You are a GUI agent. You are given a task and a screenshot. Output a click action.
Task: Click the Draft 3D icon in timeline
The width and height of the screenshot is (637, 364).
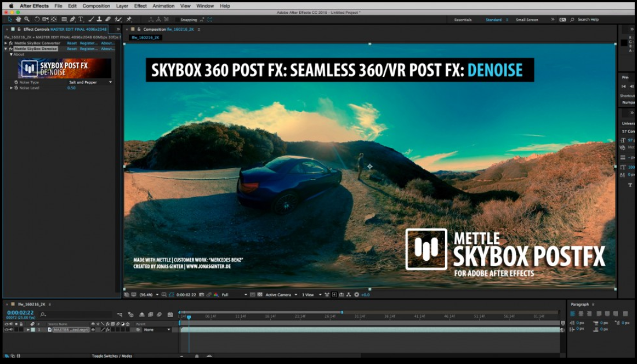(x=131, y=314)
